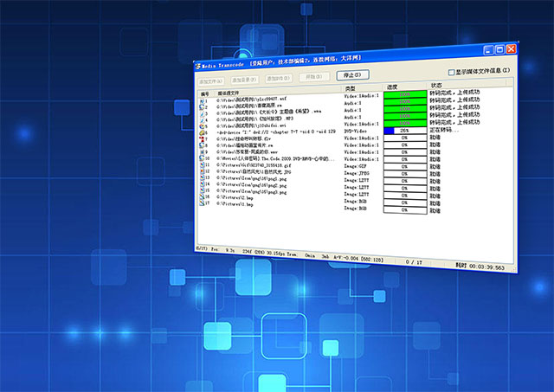Tick the 显示媒体文件信息 (I) checkbox
The height and width of the screenshot is (392, 554).
(x=451, y=73)
